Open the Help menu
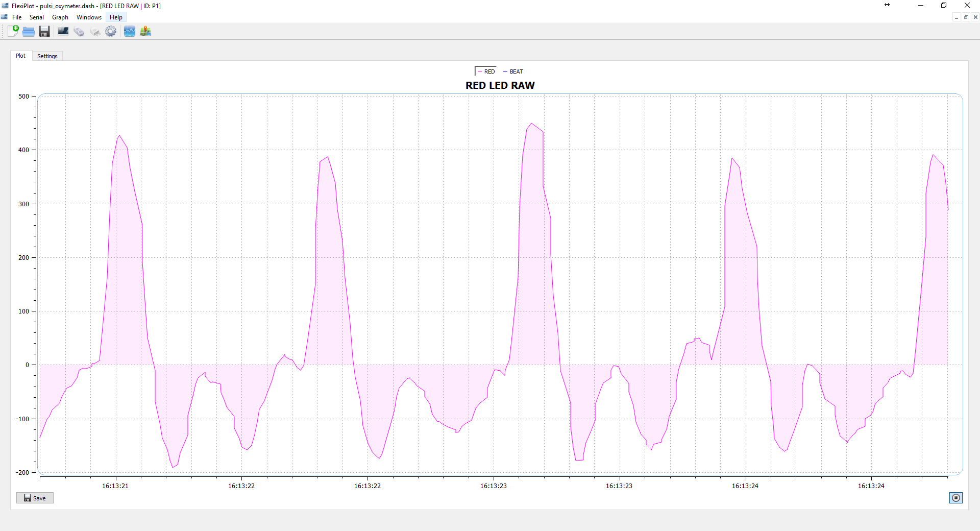Viewport: 980px width, 531px height. 116,17
